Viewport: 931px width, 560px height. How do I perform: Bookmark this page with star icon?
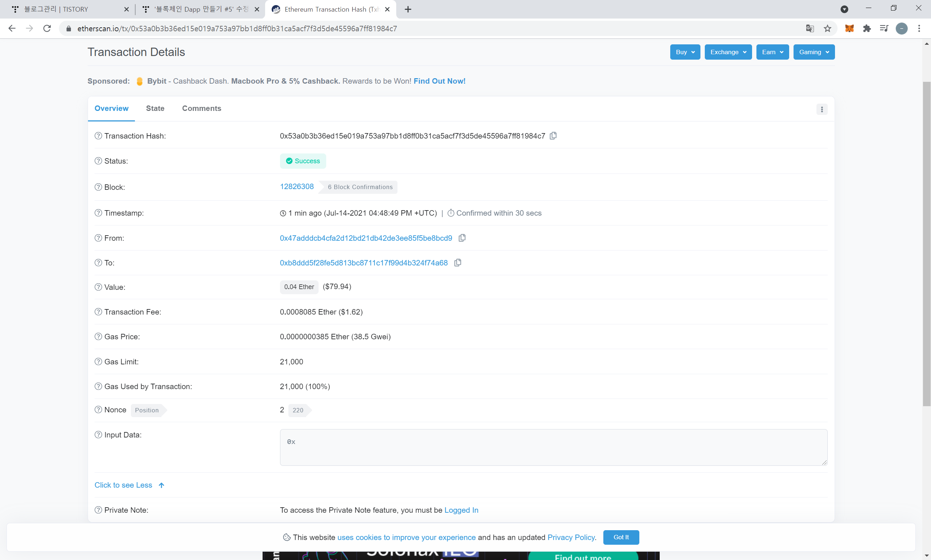coord(827,29)
